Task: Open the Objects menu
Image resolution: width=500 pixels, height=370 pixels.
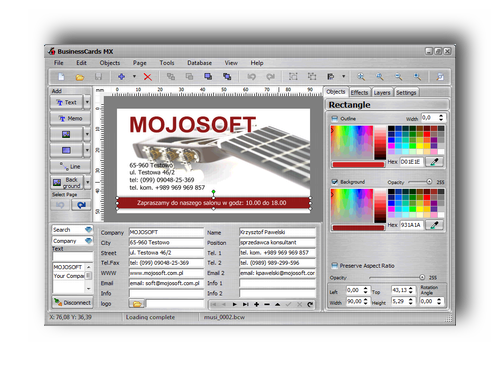Action: [x=110, y=63]
